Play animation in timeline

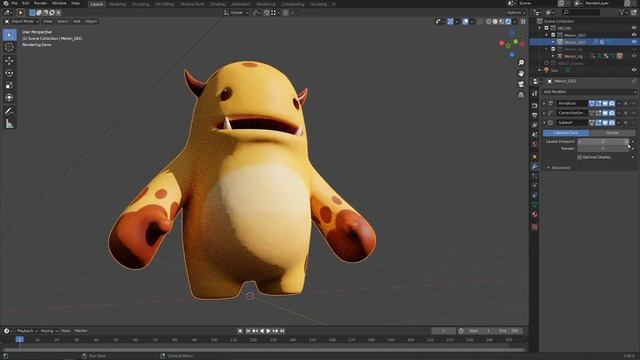tap(269, 331)
